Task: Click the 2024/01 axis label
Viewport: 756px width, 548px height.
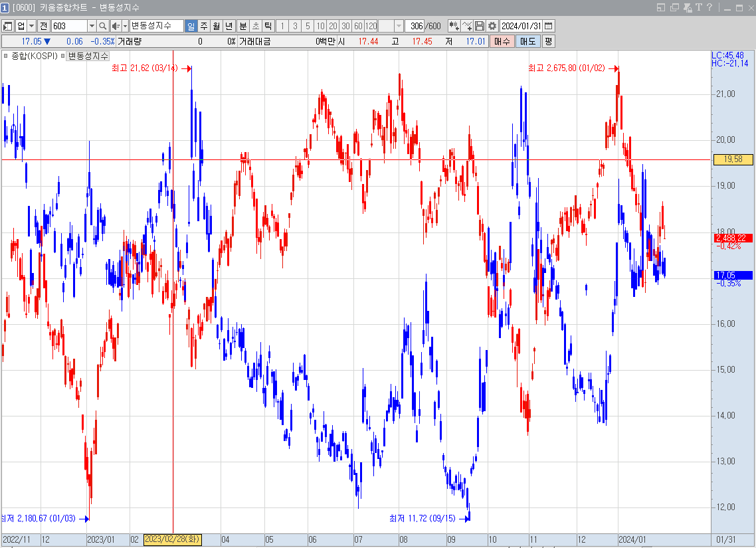Action: (x=632, y=540)
